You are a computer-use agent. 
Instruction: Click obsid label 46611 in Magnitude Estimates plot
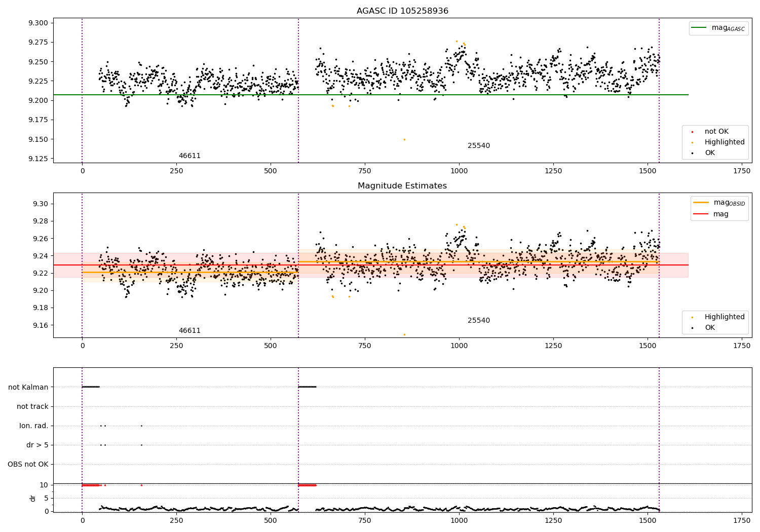click(189, 331)
